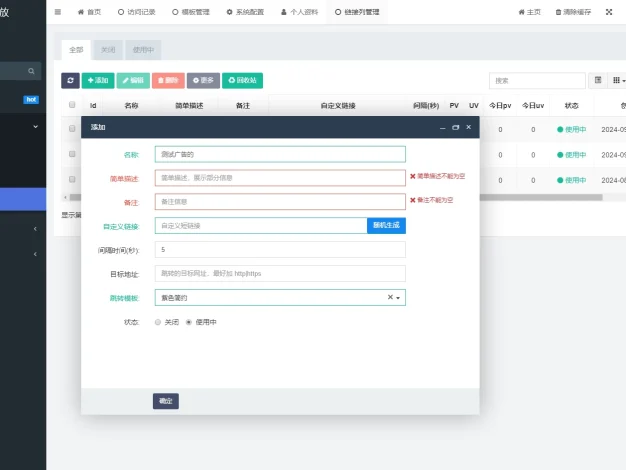Open the columns grid dropdown

(618, 80)
